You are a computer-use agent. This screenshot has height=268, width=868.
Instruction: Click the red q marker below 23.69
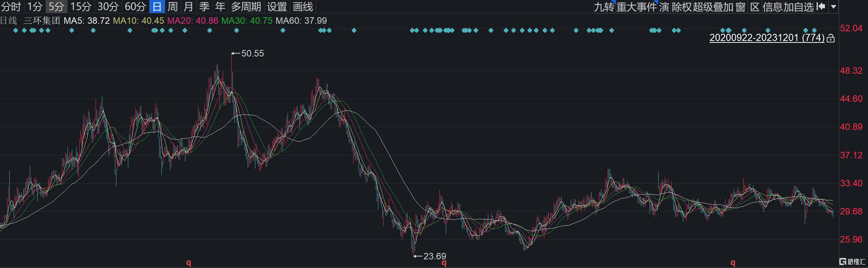444,263
